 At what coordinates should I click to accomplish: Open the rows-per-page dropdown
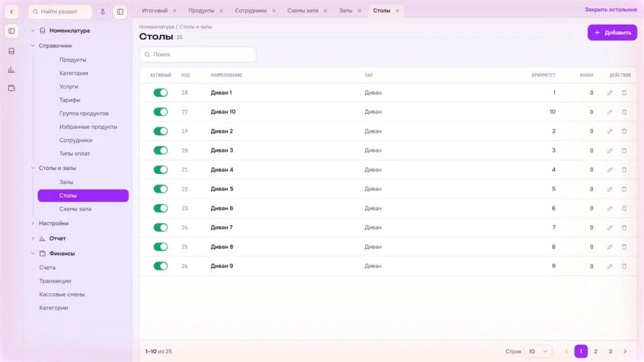(538, 352)
